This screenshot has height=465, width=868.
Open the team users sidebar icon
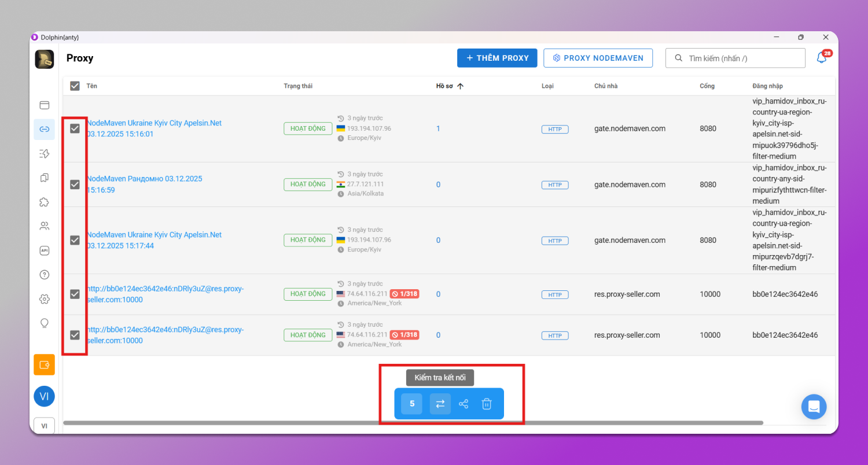pos(45,226)
